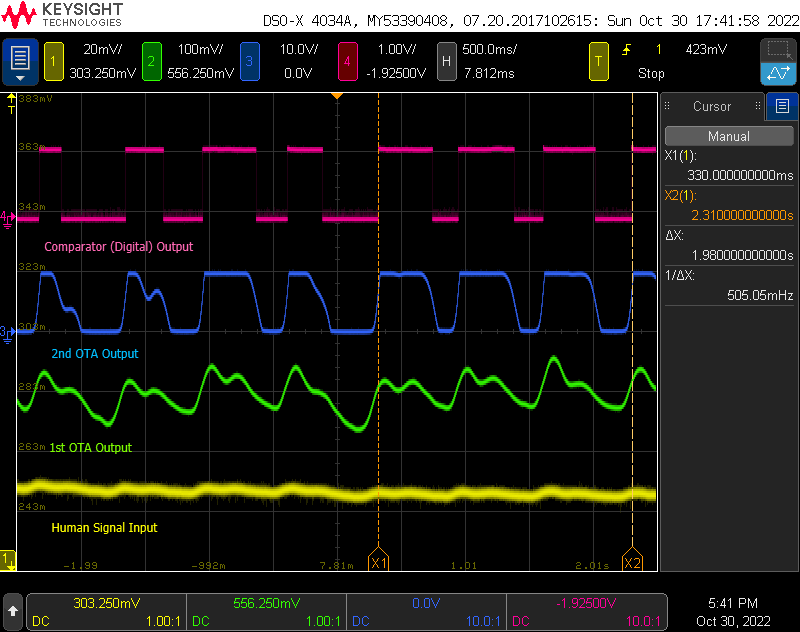The width and height of the screenshot is (800, 632).
Task: Select the X2 cursor marker handle
Action: (632, 563)
